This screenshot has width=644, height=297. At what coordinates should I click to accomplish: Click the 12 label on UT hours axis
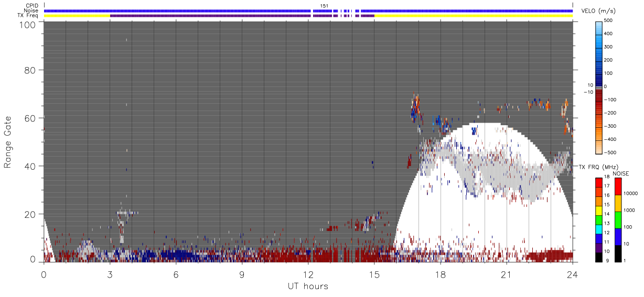(308, 274)
